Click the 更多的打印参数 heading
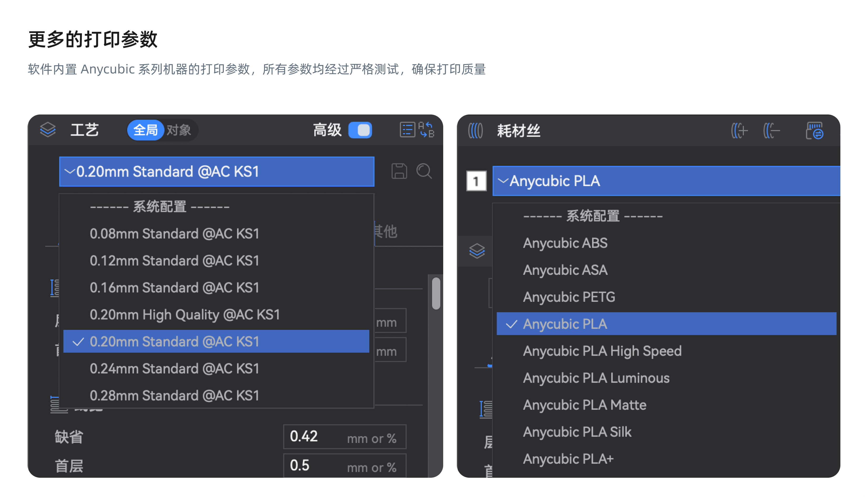This screenshot has width=868, height=503. 93,39
